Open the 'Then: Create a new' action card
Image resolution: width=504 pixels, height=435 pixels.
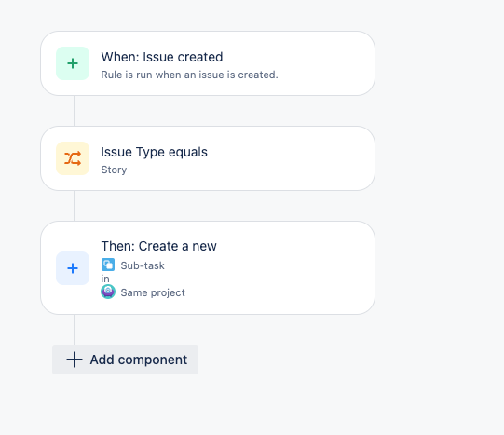coord(208,267)
